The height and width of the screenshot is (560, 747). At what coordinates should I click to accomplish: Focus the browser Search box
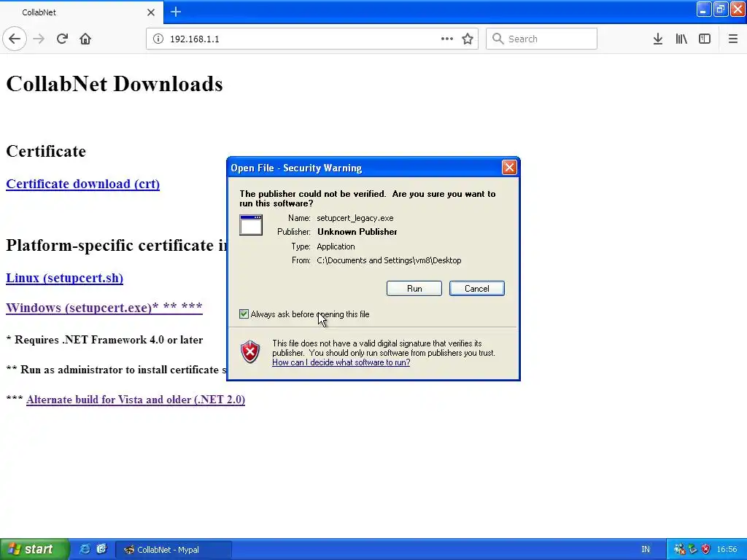[542, 39]
